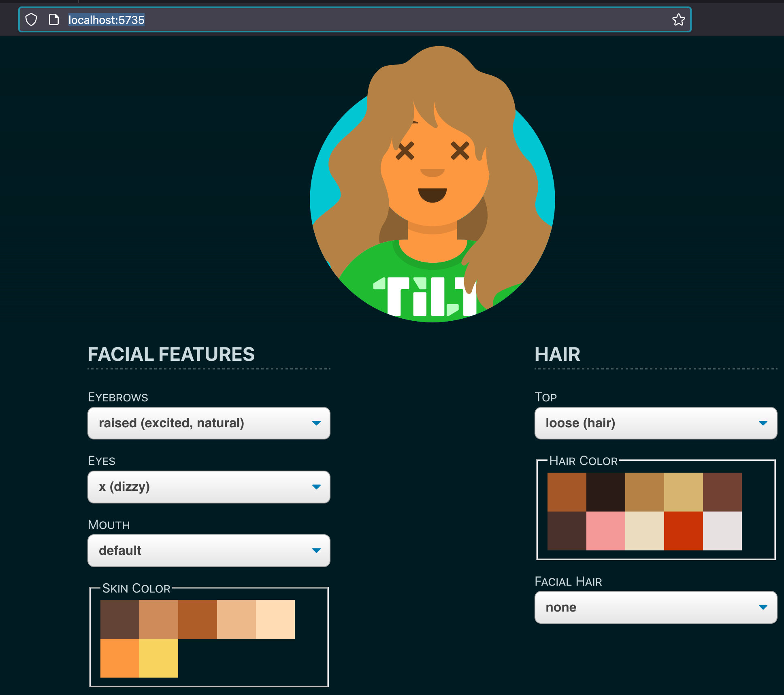Open the Eyes dropdown showing x (dizzy)
The height and width of the screenshot is (695, 784).
click(x=209, y=487)
